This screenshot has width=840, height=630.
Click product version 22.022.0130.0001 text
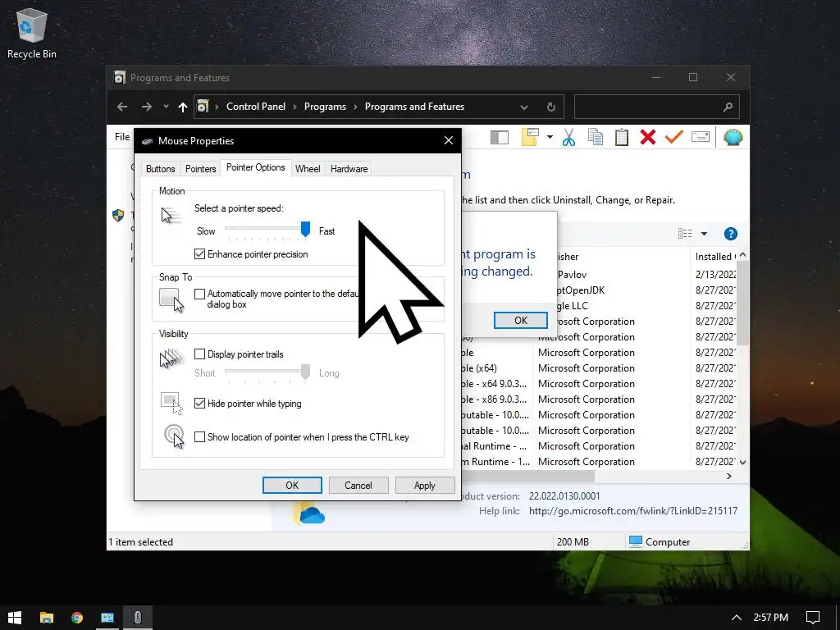tap(564, 496)
